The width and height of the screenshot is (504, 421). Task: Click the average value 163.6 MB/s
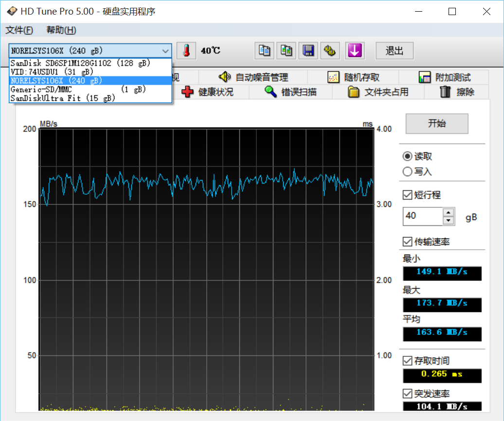pyautogui.click(x=442, y=334)
